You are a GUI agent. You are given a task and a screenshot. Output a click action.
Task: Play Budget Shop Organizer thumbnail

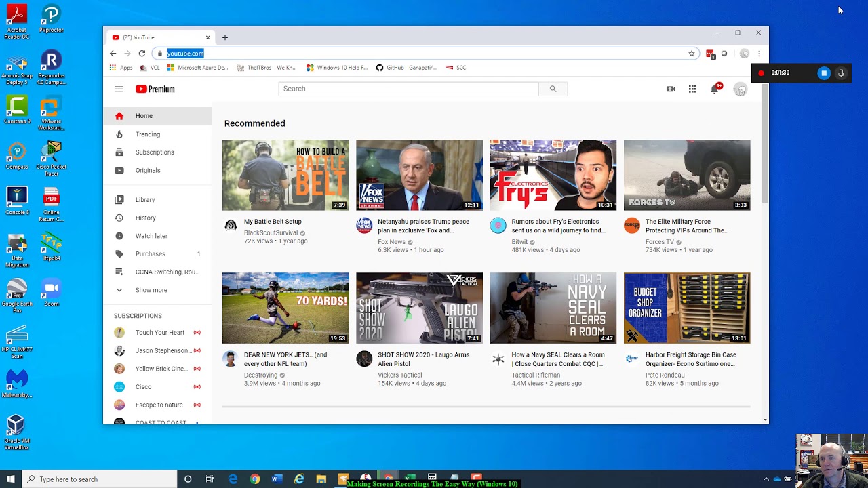point(687,308)
